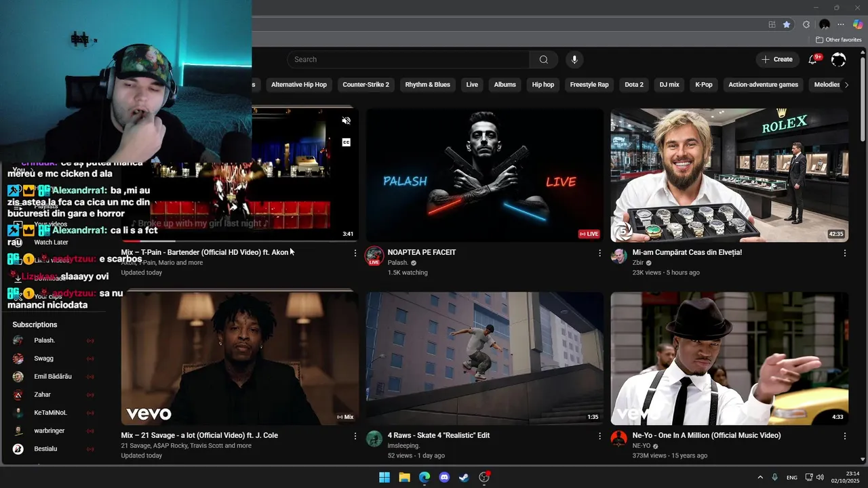Open Palash. subscription in sidebar
The image size is (868, 488).
[x=53, y=340]
